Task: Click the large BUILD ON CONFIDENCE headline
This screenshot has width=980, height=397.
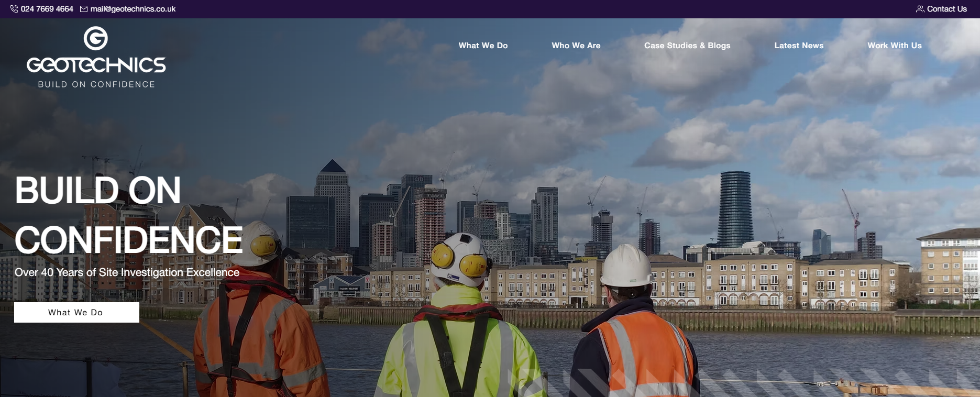Action: coord(128,215)
